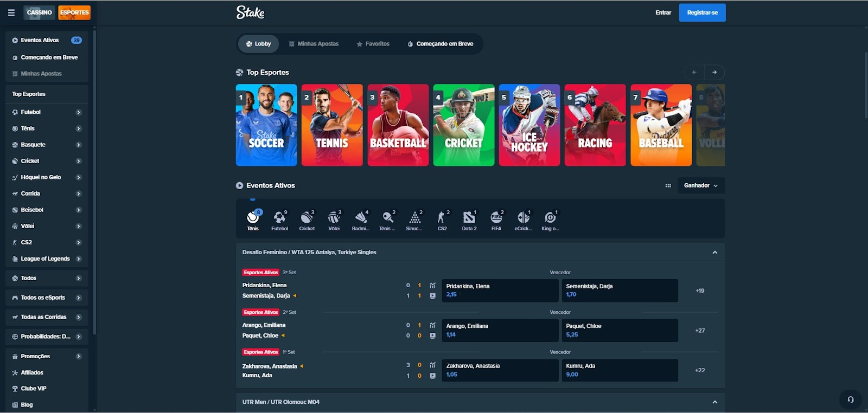The height and width of the screenshot is (413, 868).
Task: Open the stats icon for the Pridankina match
Action: 432,285
